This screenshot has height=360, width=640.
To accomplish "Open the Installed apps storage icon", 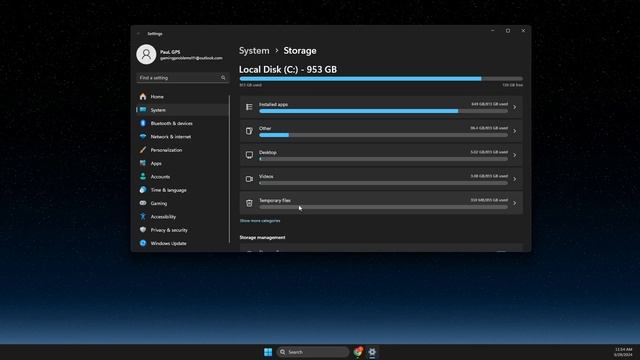I will click(249, 107).
